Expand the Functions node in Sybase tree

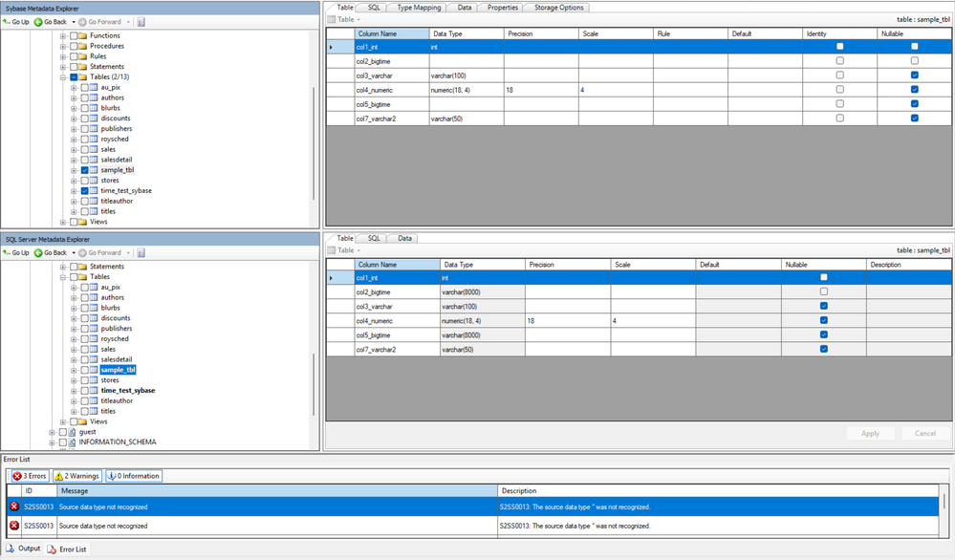(63, 36)
